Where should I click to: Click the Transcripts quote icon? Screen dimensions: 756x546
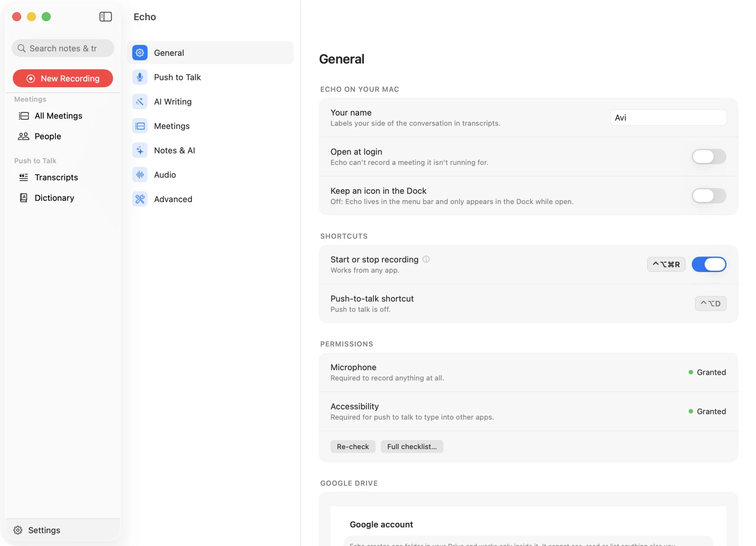[x=24, y=178]
